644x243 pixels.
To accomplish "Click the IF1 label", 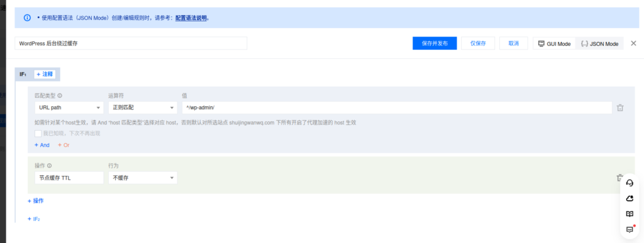I will [x=23, y=74].
